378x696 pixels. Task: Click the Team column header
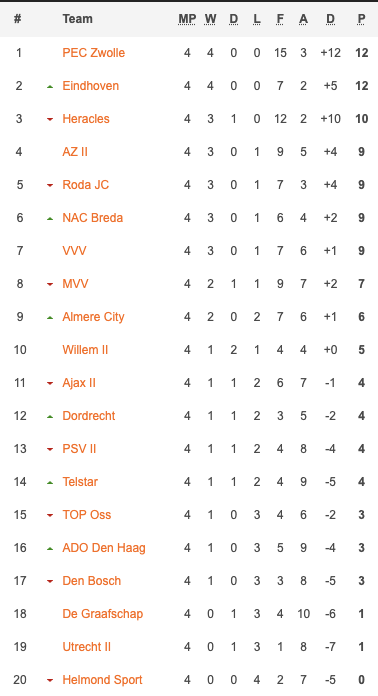78,19
